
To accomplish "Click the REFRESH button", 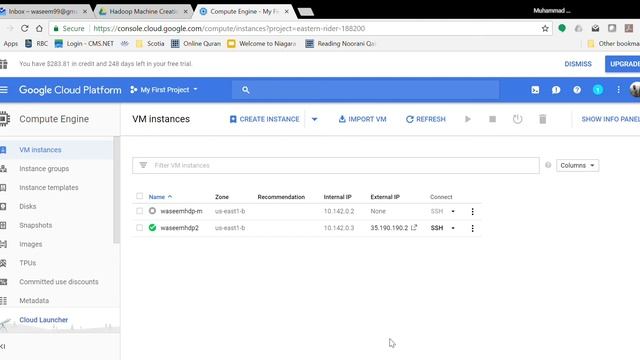I will (426, 119).
